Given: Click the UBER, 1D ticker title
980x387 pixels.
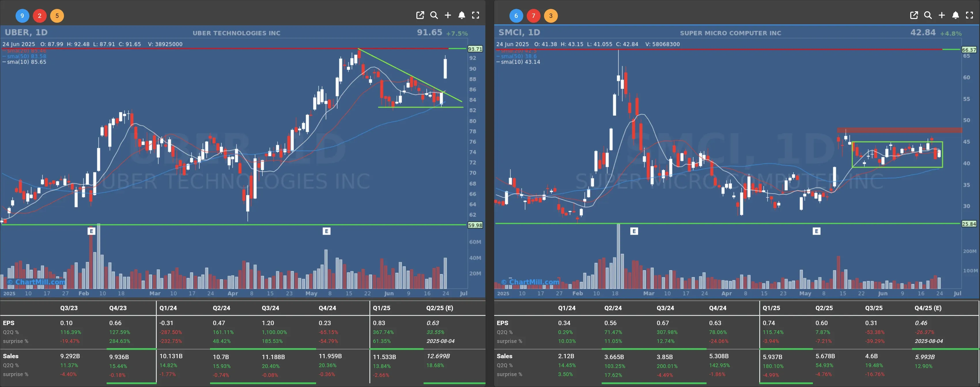Looking at the screenshot, I should click(26, 32).
